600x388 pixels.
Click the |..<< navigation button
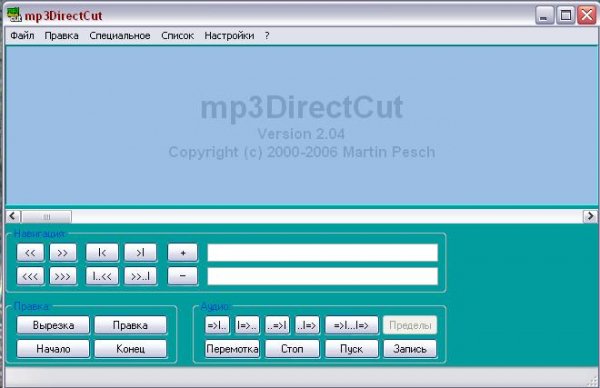(102, 276)
